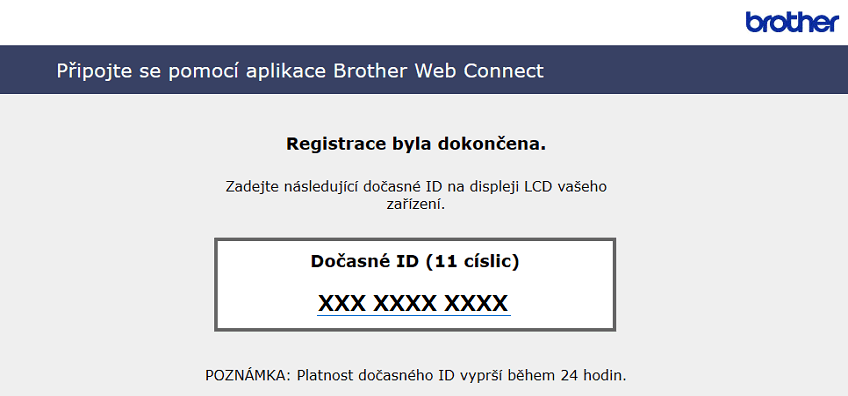Click the POZNÁMKA expiry note text
Viewport: 848px width, 396px height.
click(415, 375)
